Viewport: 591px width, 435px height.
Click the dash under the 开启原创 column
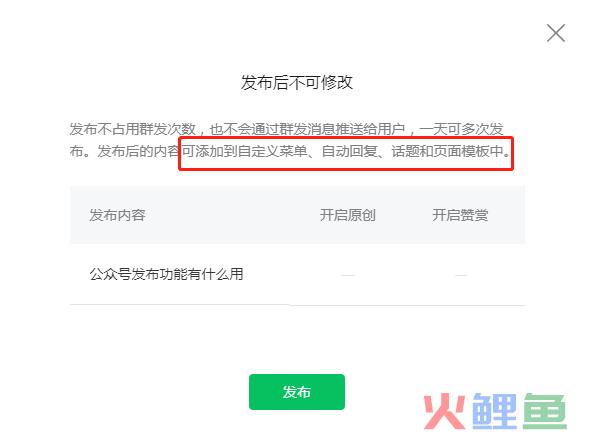click(x=348, y=275)
